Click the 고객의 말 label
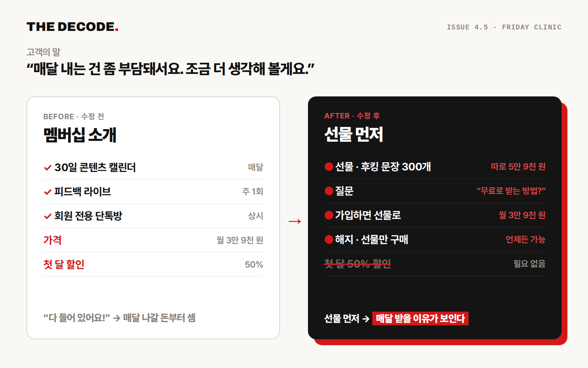 [x=43, y=52]
